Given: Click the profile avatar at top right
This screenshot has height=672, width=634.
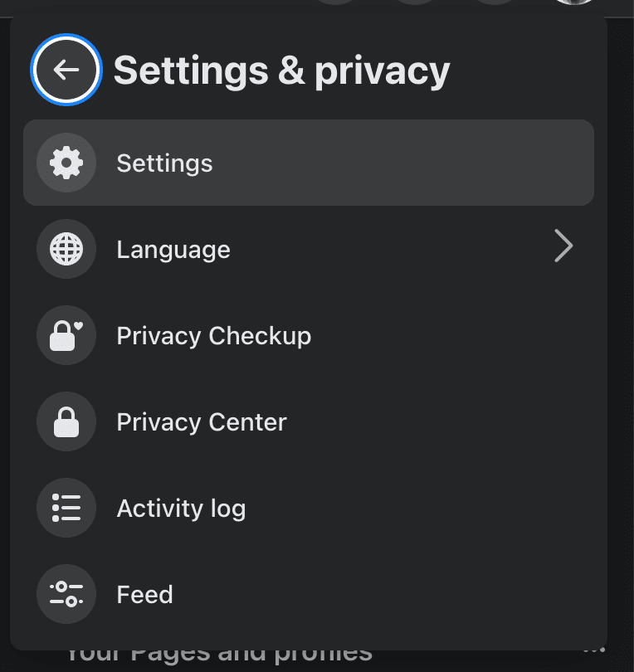Looking at the screenshot, I should [x=574, y=2].
